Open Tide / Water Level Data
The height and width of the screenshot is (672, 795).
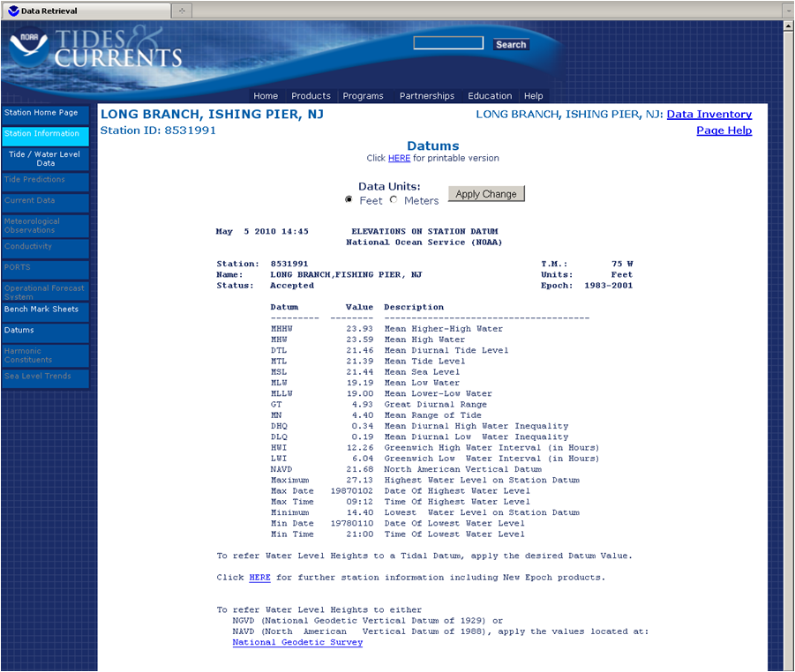(45, 159)
